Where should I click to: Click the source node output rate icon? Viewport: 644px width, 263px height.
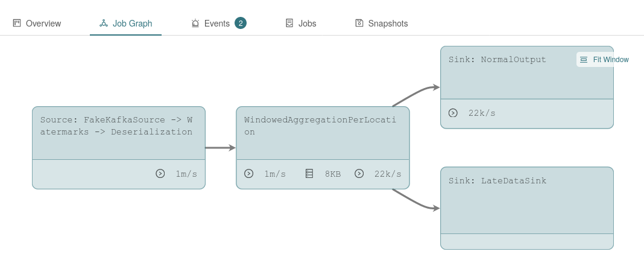pos(160,173)
